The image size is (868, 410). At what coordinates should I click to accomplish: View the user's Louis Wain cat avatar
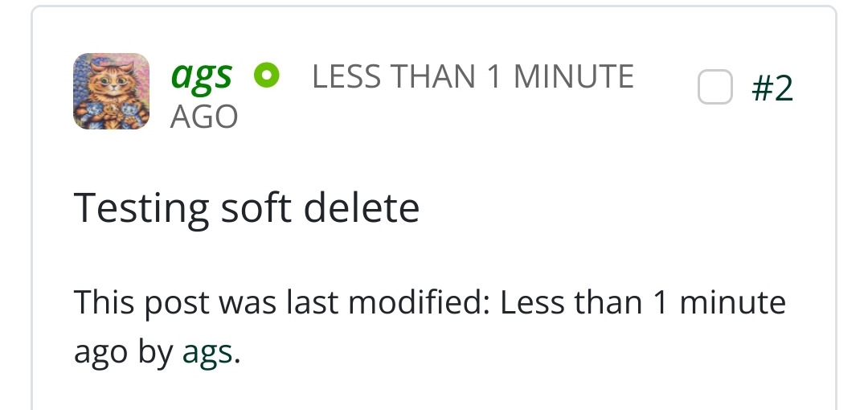pos(111,92)
